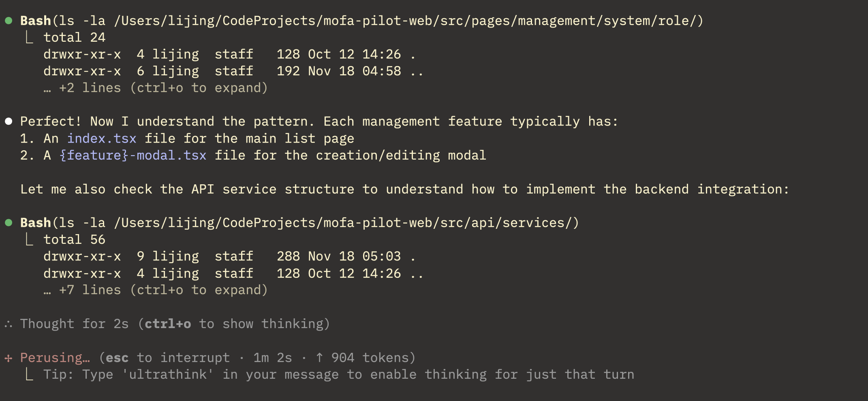
Task: Open the {feature}-modal.tsx file reference
Action: [x=133, y=156]
